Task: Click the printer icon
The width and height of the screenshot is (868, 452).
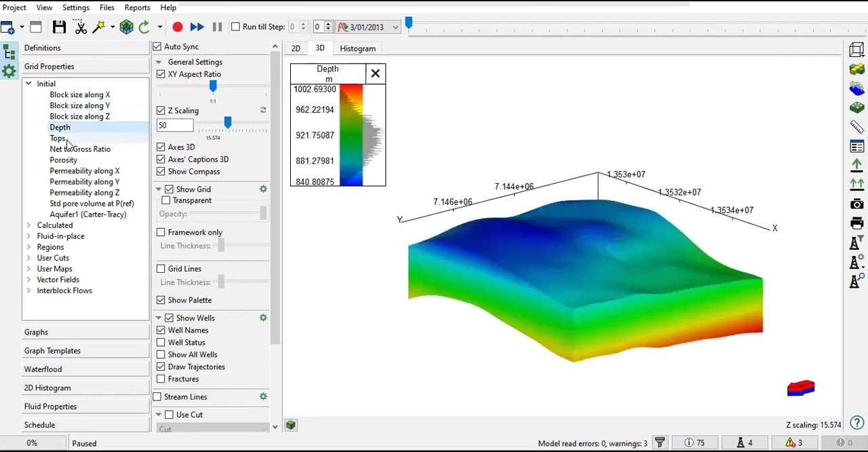Action: pos(856,223)
